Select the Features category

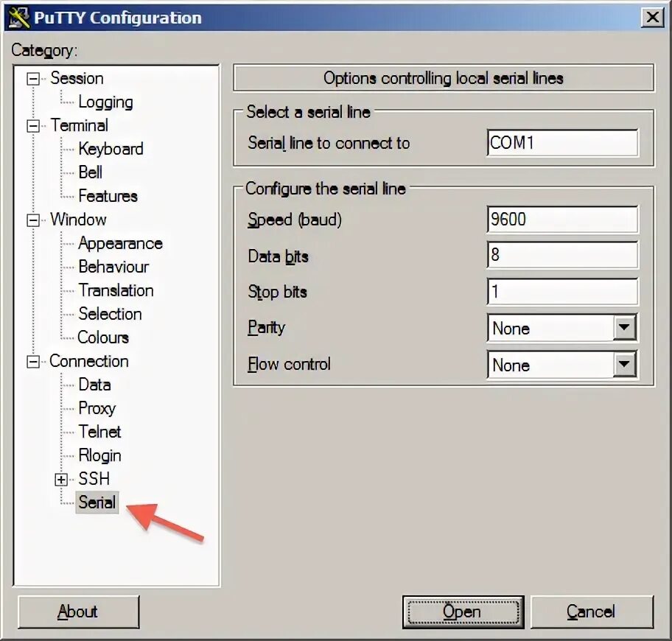pyautogui.click(x=108, y=196)
